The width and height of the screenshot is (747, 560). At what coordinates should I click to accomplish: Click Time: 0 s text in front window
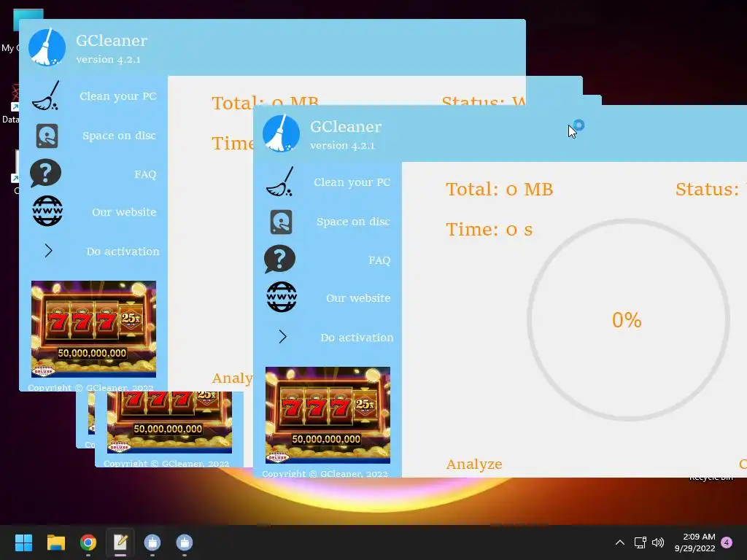489,229
